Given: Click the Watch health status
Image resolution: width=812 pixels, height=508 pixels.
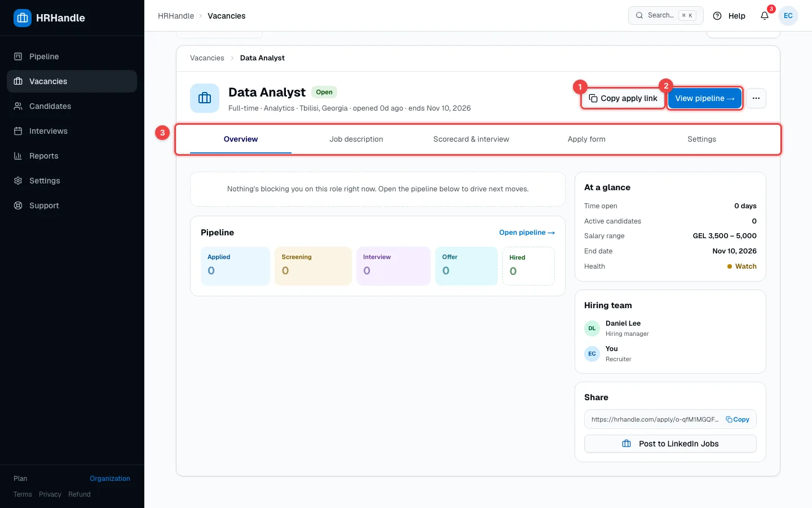Looking at the screenshot, I should (742, 266).
